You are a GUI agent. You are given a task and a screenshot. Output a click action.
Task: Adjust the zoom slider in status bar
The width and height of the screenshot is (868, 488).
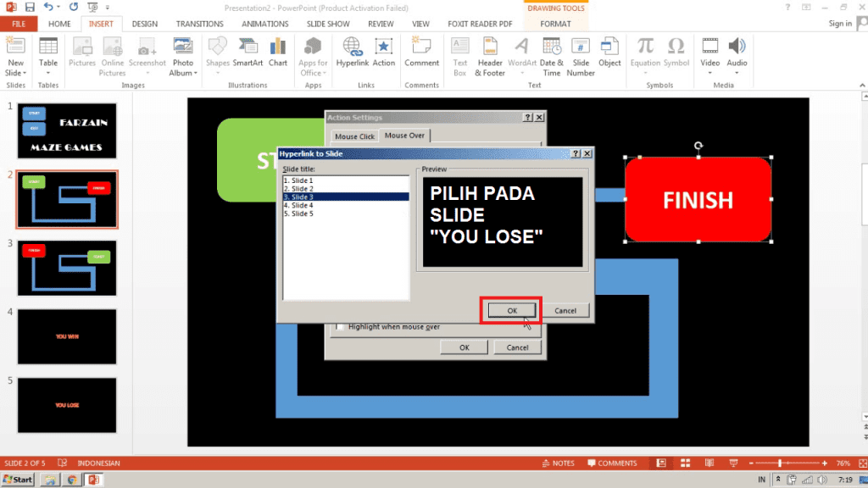tap(780, 463)
